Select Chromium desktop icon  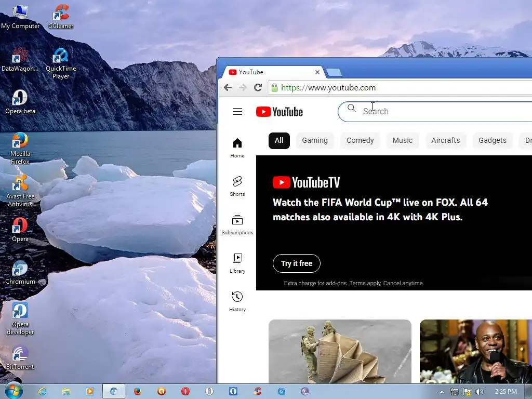pyautogui.click(x=20, y=272)
